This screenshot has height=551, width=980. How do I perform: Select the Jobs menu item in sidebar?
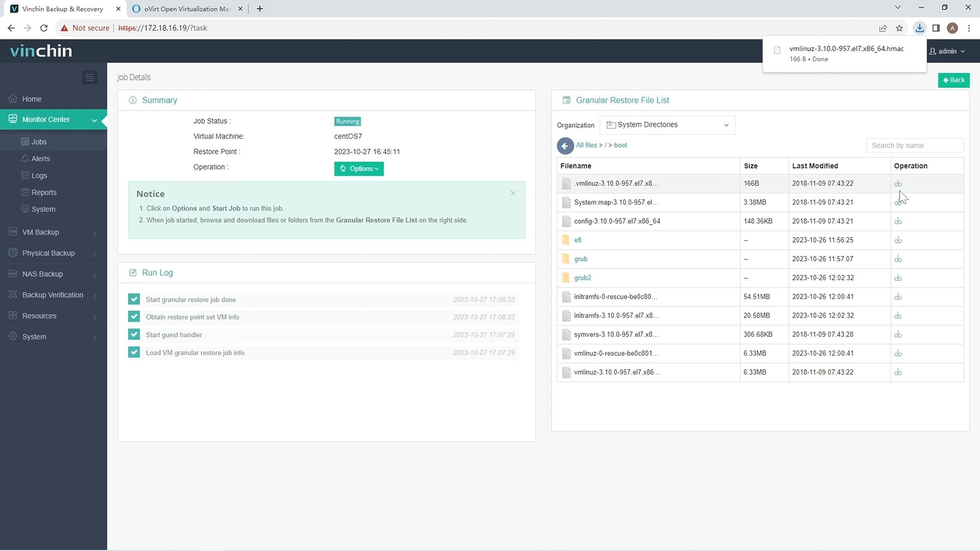coord(38,141)
